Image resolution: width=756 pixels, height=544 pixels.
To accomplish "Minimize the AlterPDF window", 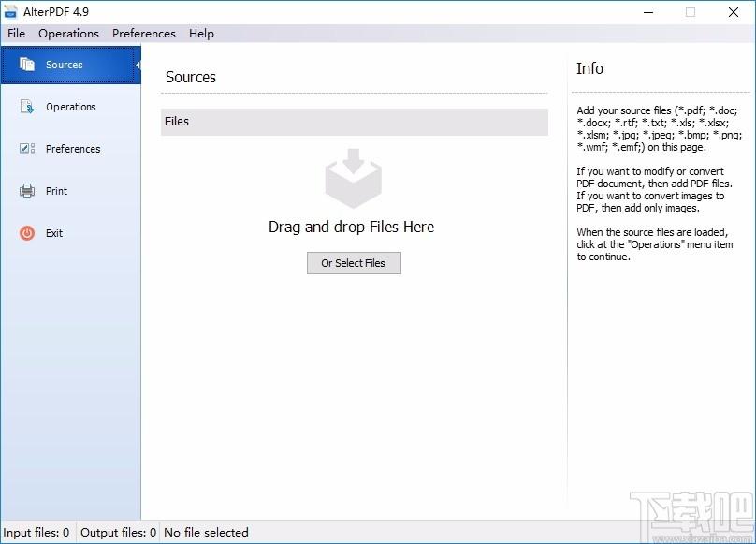I will pyautogui.click(x=648, y=12).
